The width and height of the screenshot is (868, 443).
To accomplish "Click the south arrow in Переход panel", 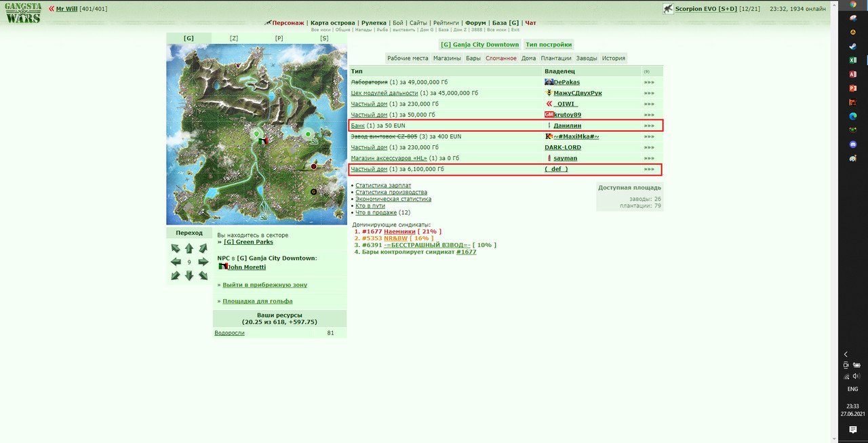I will pos(189,275).
